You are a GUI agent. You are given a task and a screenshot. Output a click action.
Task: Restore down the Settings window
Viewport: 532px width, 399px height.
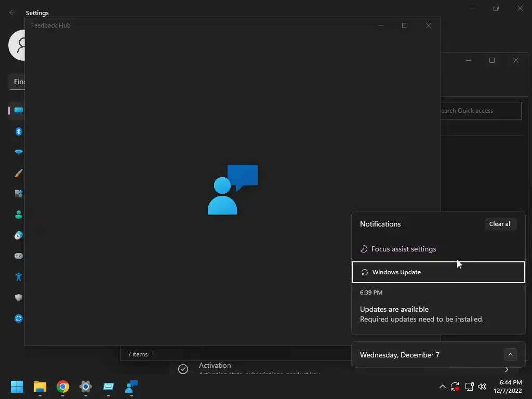[x=496, y=8]
